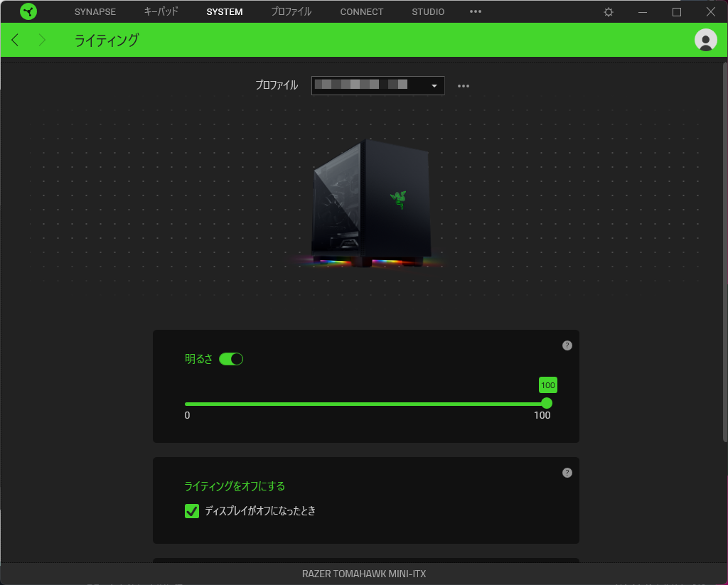Click the RAZER TOMAHAWK MINI-ITX device label

pyautogui.click(x=364, y=574)
